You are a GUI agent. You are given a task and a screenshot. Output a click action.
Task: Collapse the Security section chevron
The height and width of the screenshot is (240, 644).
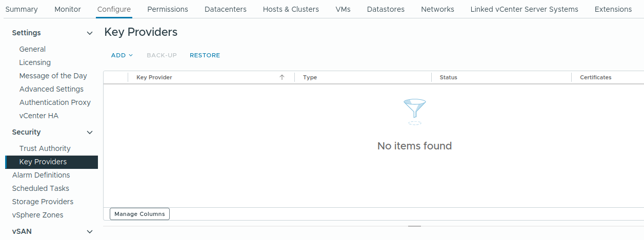coord(90,133)
